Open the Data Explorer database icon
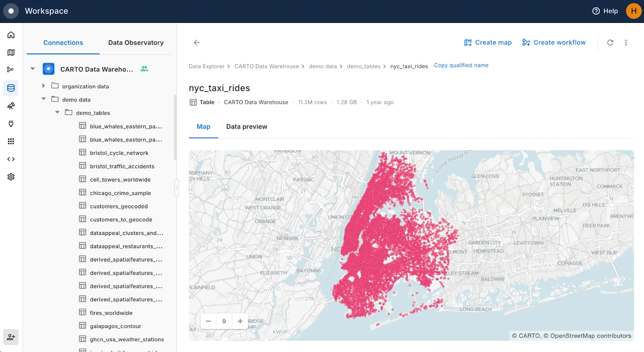This screenshot has height=352, width=644. point(11,88)
